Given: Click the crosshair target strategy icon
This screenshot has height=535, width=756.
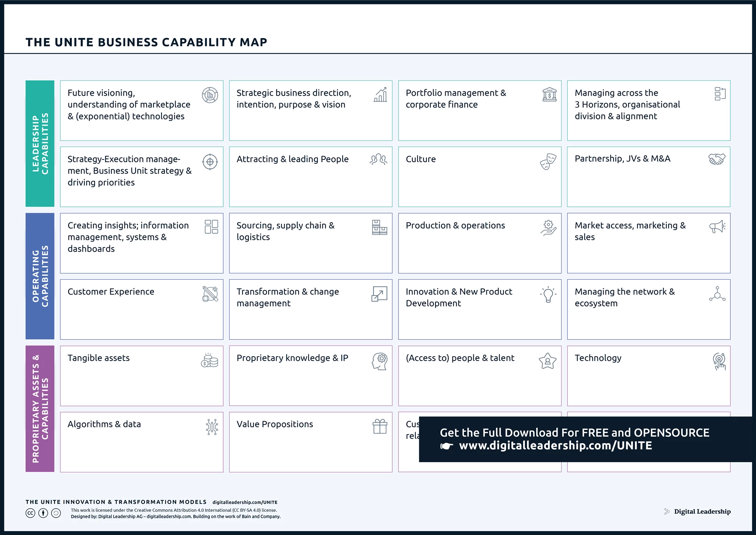Looking at the screenshot, I should [210, 162].
